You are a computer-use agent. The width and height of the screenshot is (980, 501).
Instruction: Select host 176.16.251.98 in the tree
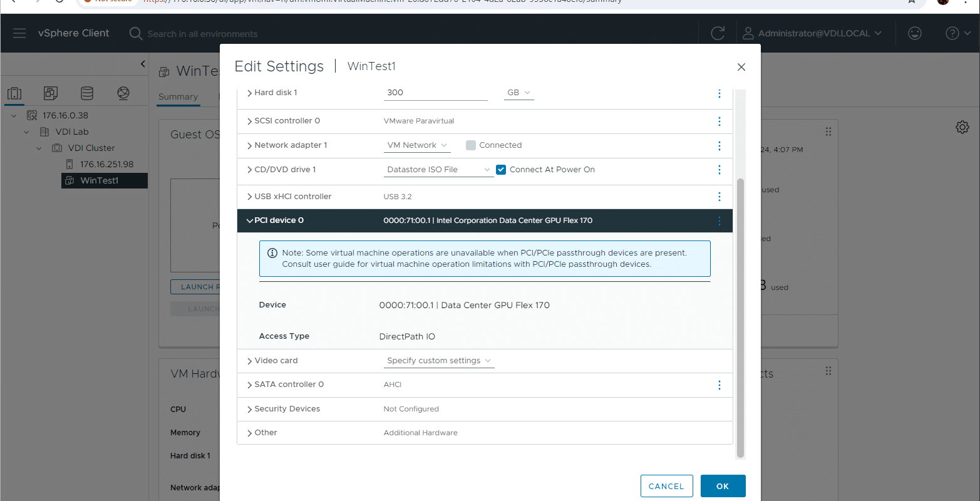(x=106, y=164)
